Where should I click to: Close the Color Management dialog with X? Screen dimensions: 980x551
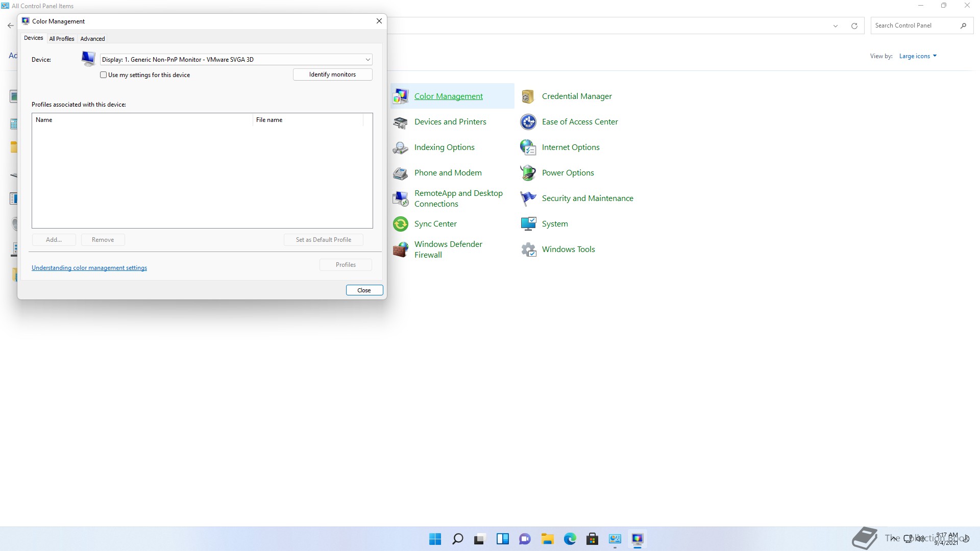[379, 21]
